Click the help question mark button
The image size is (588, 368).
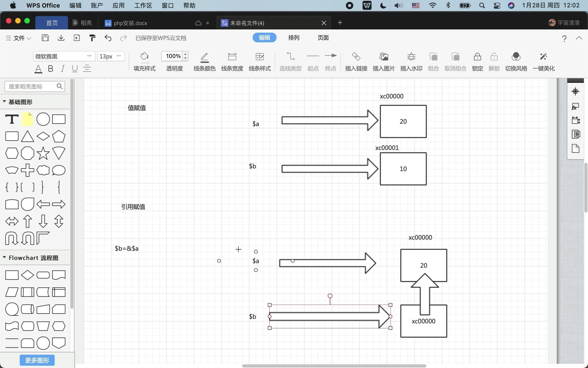(564, 38)
